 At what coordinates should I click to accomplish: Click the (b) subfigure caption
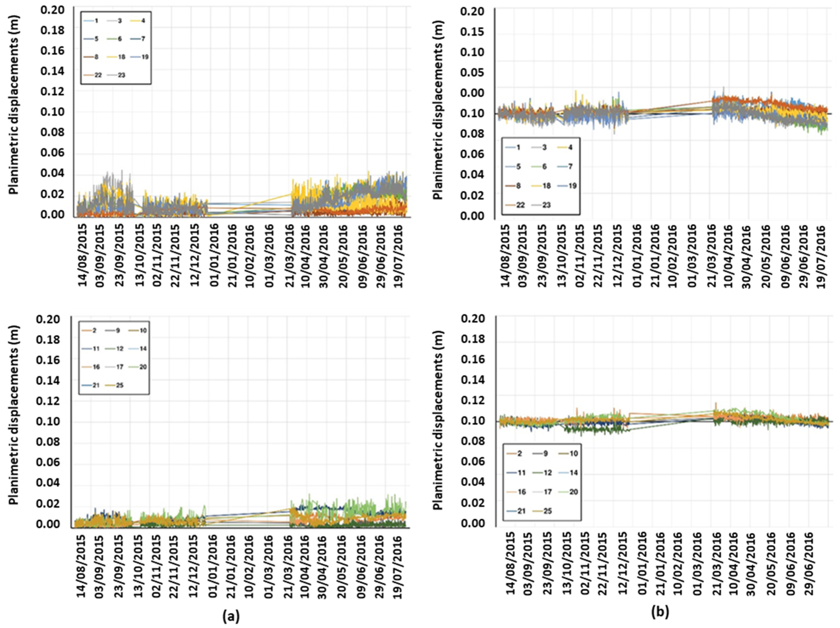coord(660,612)
